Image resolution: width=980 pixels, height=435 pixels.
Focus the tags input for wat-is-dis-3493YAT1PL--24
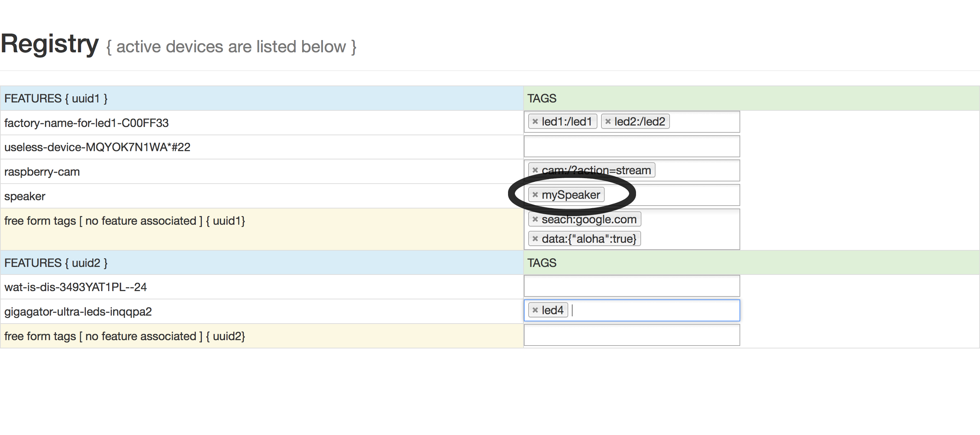(x=632, y=286)
